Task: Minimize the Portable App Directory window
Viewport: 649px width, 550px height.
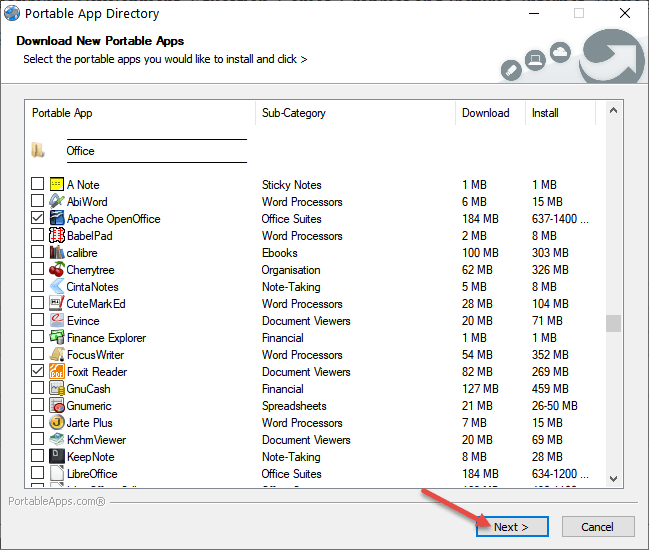Action: point(534,13)
